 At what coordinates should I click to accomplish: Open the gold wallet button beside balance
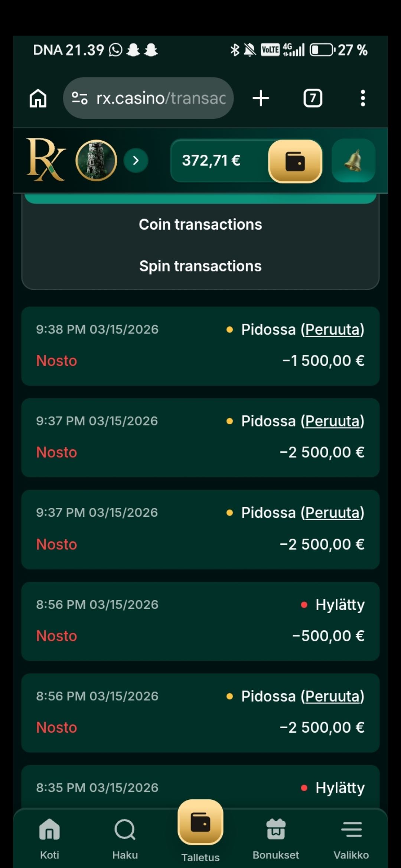click(295, 161)
